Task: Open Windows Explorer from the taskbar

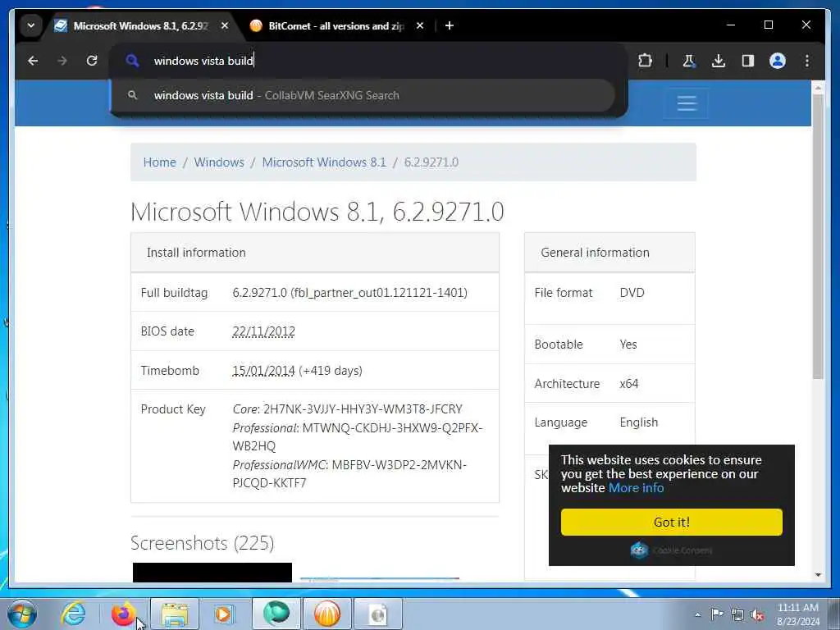Action: click(175, 614)
